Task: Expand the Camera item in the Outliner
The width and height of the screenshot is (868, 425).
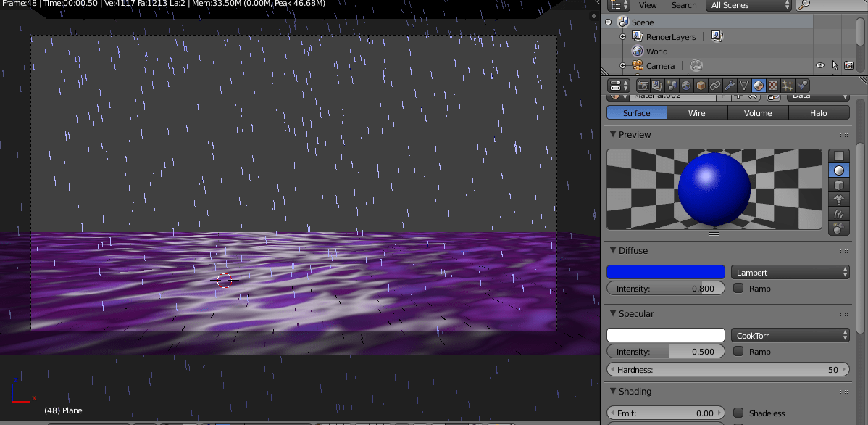Action: pos(622,65)
